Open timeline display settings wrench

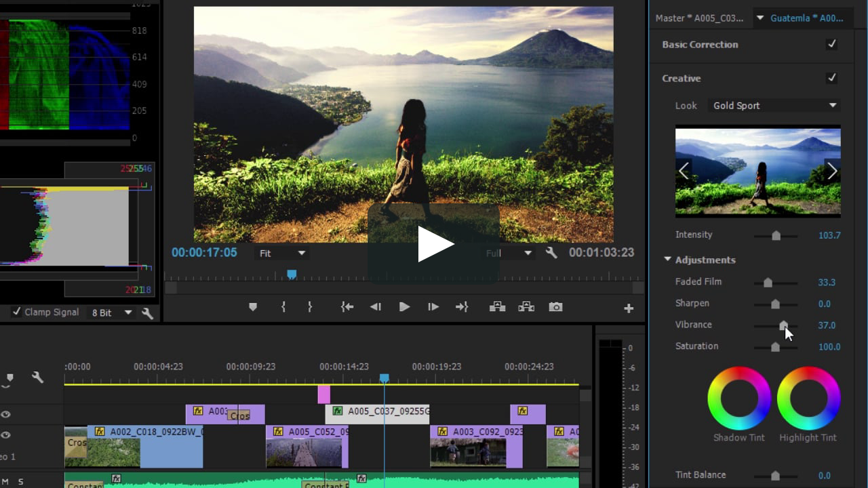(37, 378)
